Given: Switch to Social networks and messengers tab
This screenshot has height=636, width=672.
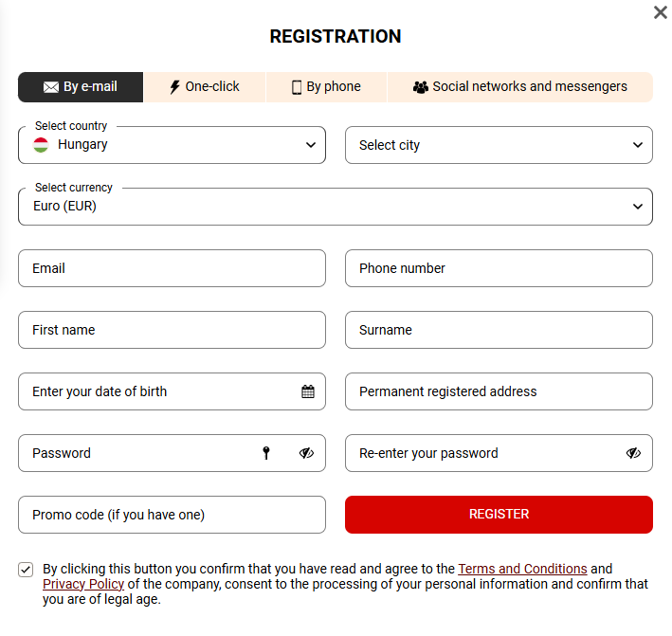Looking at the screenshot, I should (x=520, y=87).
